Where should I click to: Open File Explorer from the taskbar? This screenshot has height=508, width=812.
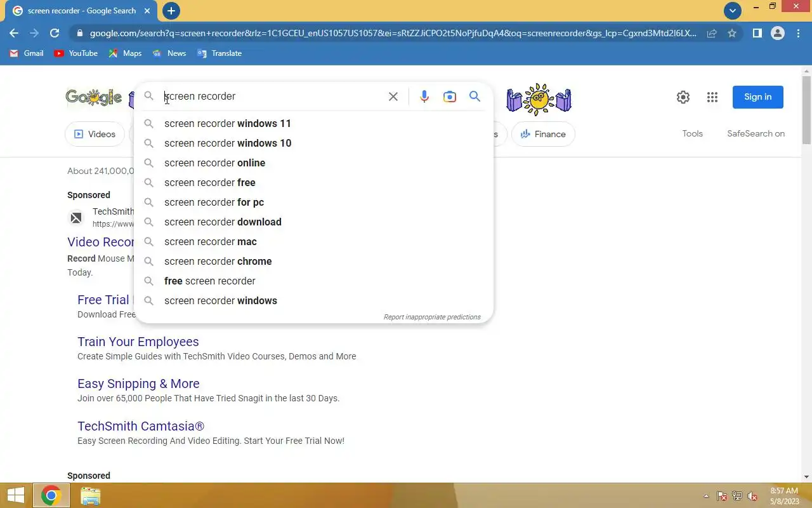[x=91, y=496]
